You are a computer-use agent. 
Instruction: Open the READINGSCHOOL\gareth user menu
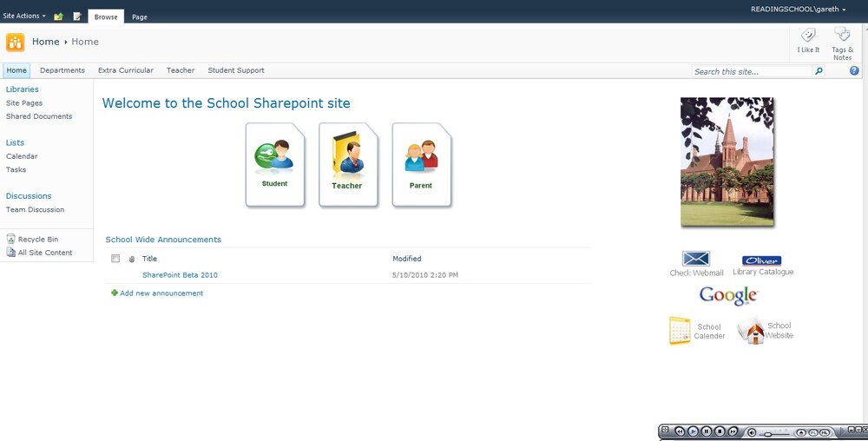coord(798,10)
